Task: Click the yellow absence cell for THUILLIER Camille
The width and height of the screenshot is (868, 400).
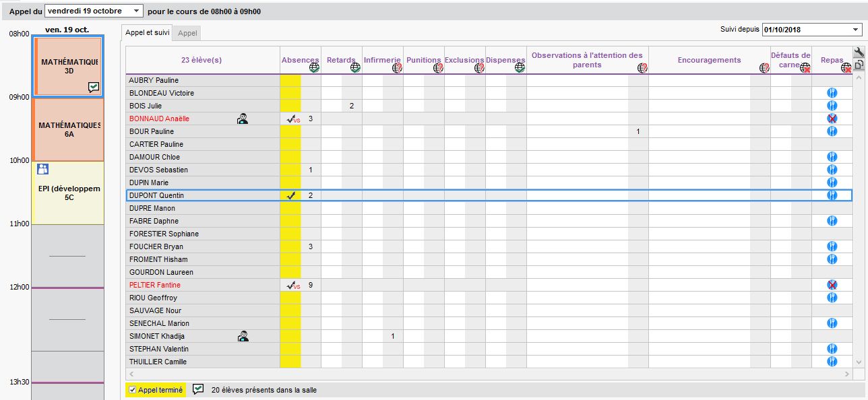Action: click(290, 362)
